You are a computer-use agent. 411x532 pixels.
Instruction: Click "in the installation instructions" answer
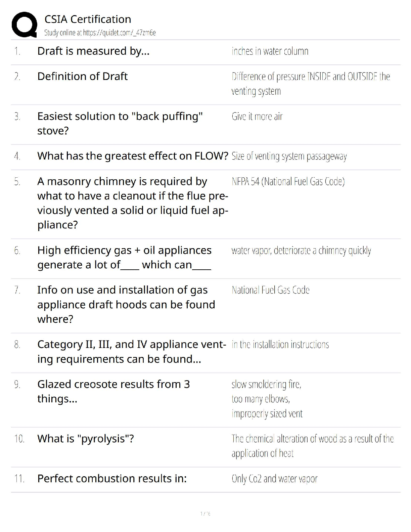(280, 345)
